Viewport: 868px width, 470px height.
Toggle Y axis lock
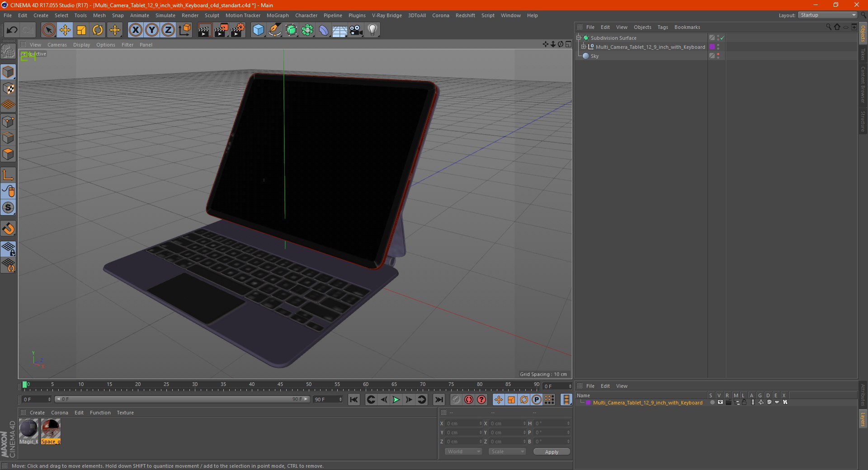[152, 30]
